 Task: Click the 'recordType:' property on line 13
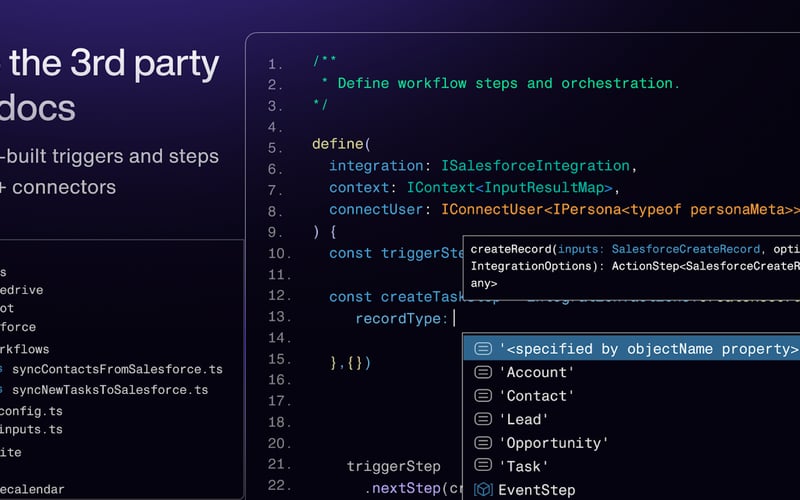click(402, 319)
